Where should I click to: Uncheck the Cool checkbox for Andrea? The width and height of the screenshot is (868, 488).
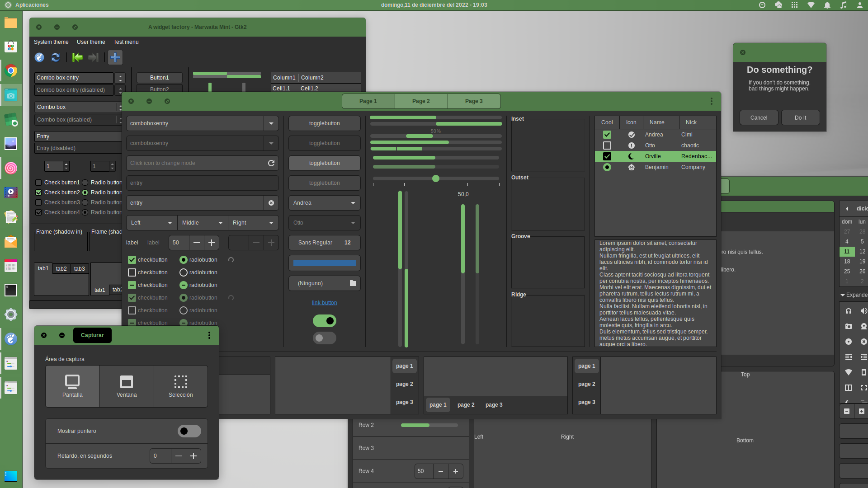pyautogui.click(x=607, y=135)
